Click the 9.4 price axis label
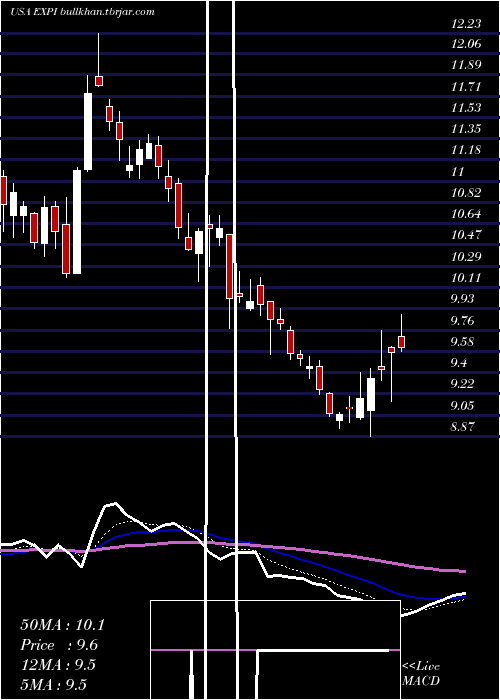Image resolution: width=500 pixels, height=700 pixels. [x=459, y=362]
